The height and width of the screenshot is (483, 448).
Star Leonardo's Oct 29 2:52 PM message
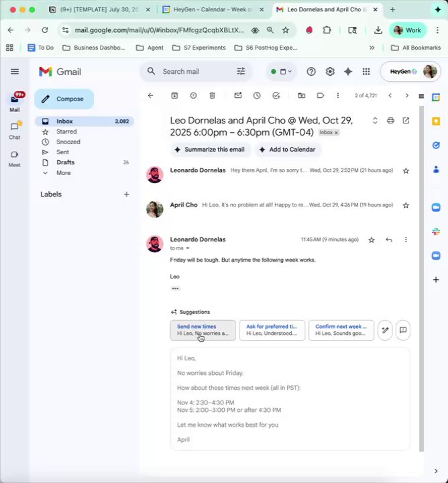406,170
